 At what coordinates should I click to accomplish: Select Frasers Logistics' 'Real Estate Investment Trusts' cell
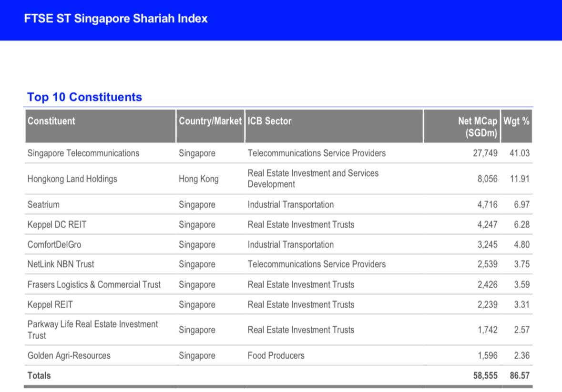click(301, 285)
